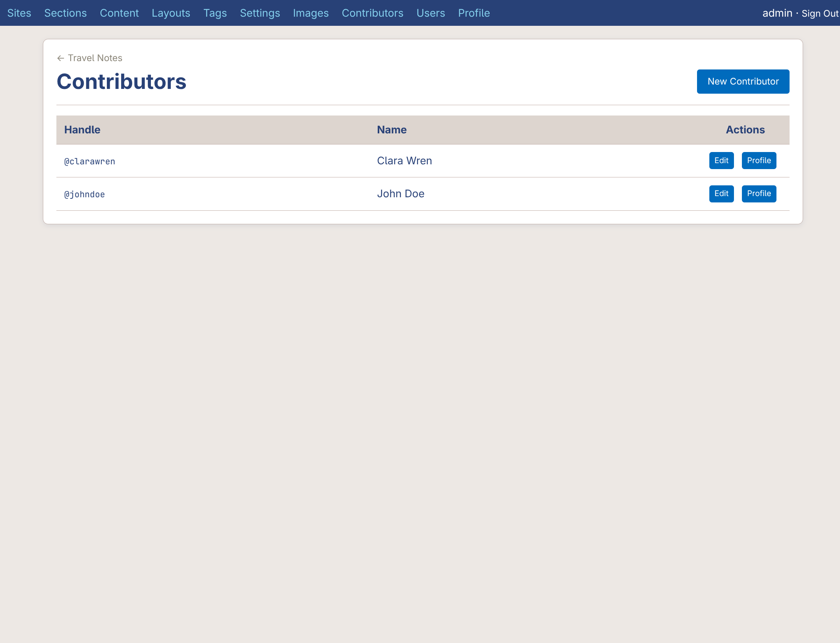Edit the @johndoe contributor
The height and width of the screenshot is (643, 840).
[x=721, y=194]
